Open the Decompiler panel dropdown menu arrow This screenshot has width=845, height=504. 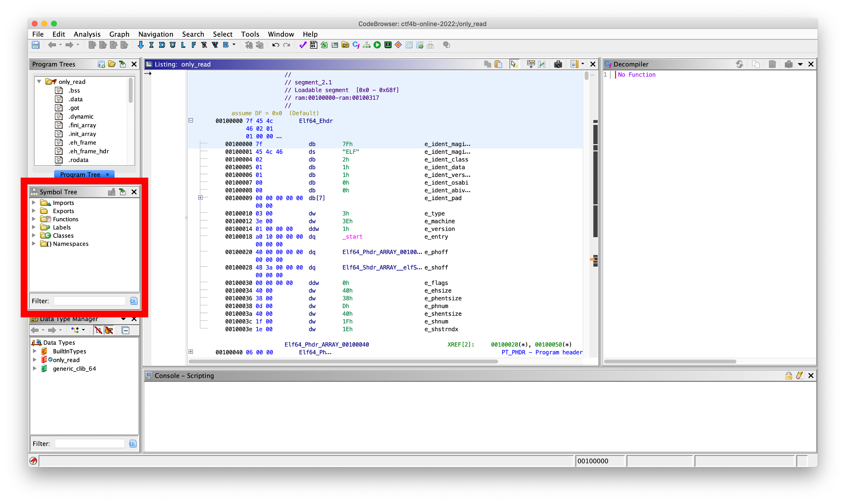[x=800, y=64]
